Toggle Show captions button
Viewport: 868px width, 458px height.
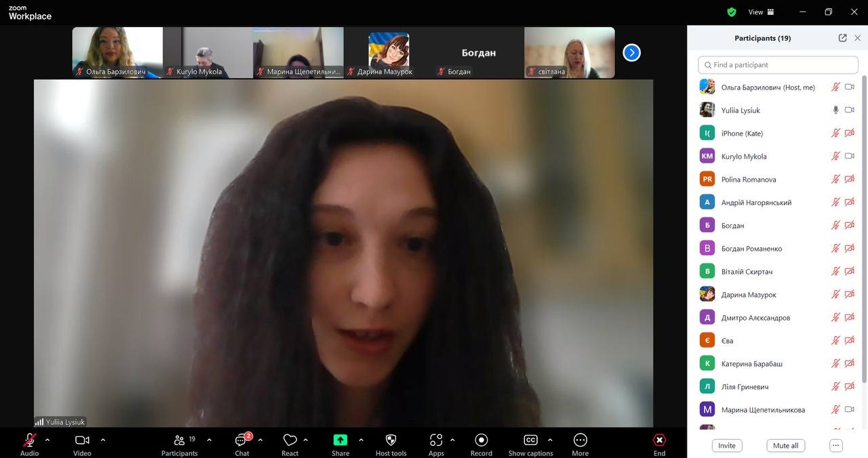(x=530, y=441)
